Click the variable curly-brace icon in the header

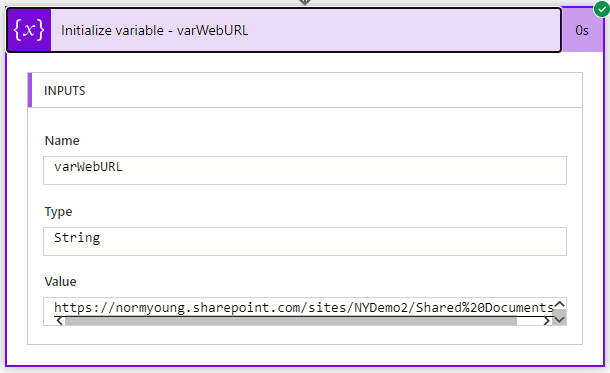coord(29,30)
